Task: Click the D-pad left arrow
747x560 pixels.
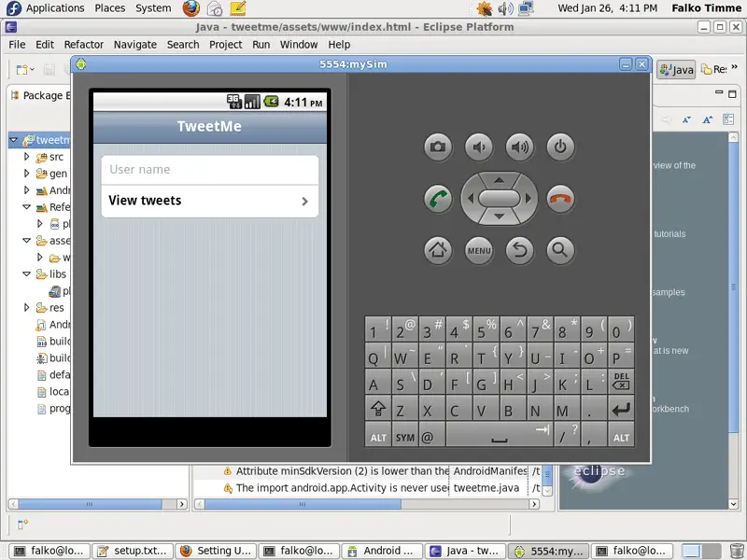Action: (x=471, y=198)
